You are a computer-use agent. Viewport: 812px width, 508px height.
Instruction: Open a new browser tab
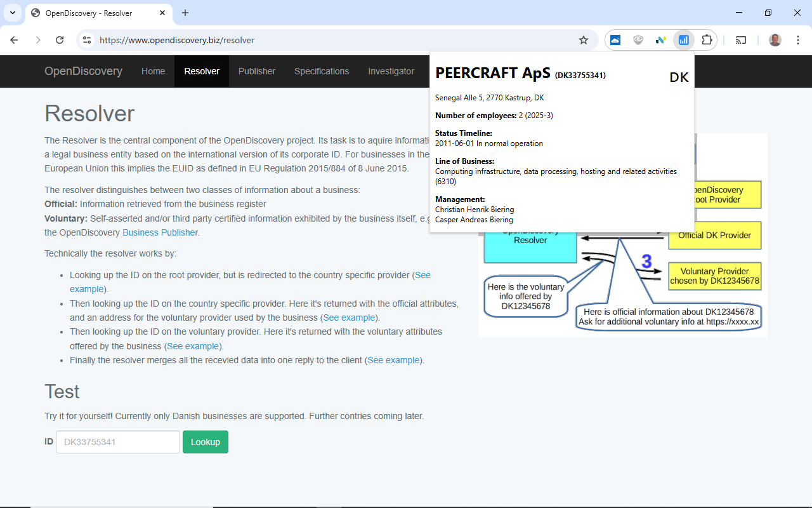pyautogui.click(x=185, y=13)
